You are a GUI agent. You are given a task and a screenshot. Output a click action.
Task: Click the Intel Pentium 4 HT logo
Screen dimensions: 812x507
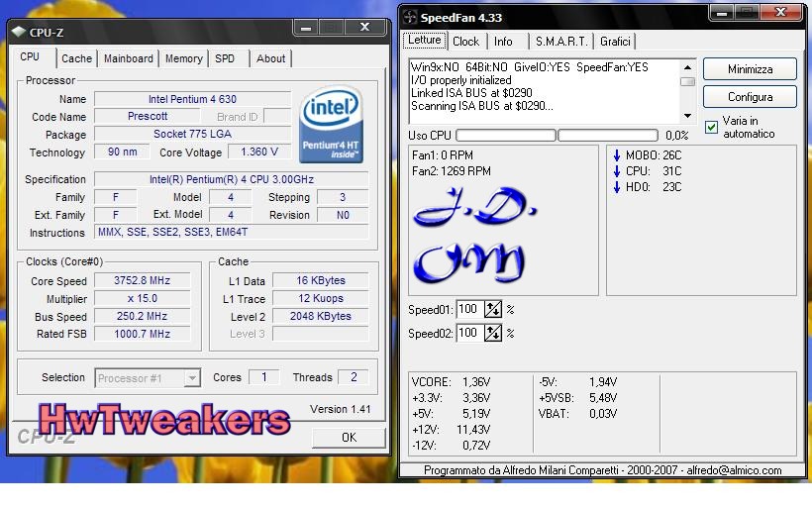tap(331, 126)
